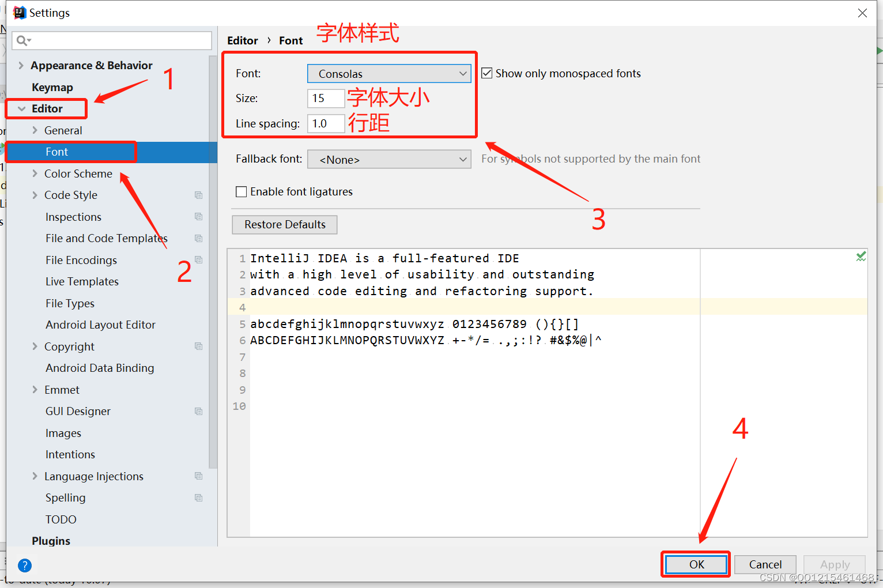Open the Fallback font dropdown
The width and height of the screenshot is (883, 588).
pos(389,160)
